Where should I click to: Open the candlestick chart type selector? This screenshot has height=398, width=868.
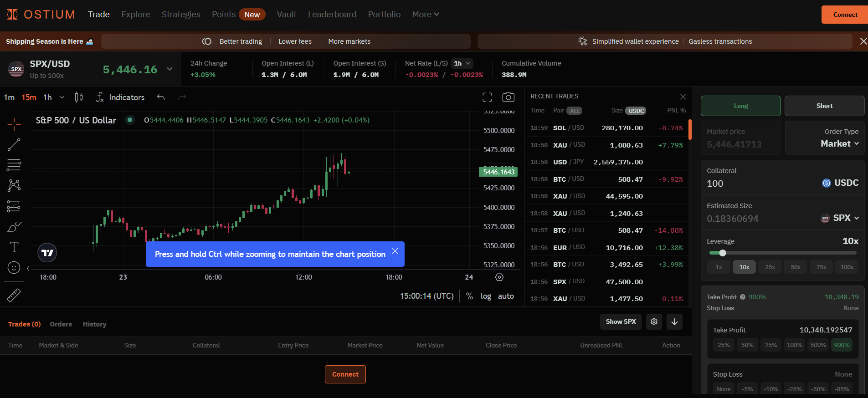click(79, 97)
